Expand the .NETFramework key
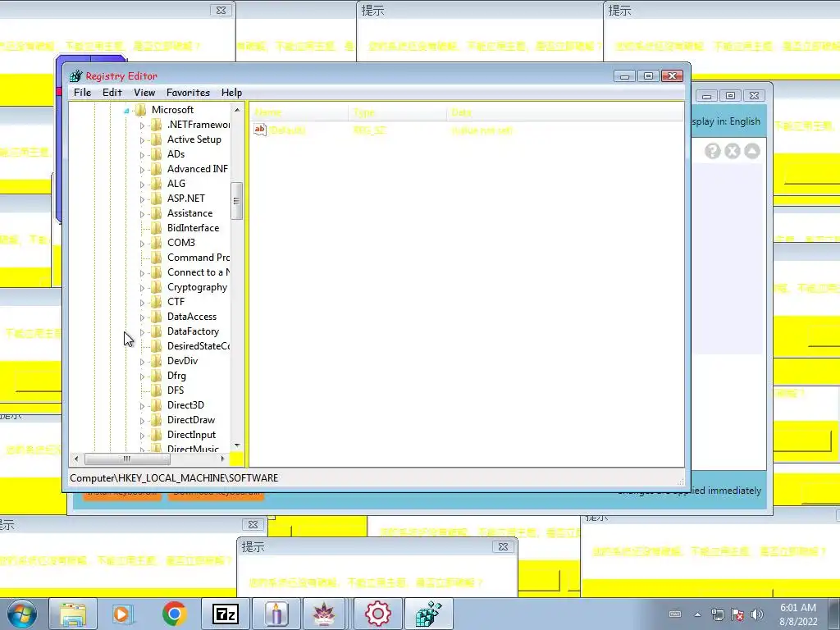 pyautogui.click(x=142, y=125)
